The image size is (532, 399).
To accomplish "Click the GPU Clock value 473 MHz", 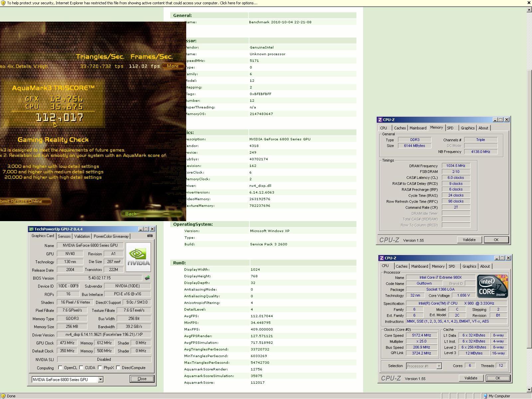I will click(67, 343).
